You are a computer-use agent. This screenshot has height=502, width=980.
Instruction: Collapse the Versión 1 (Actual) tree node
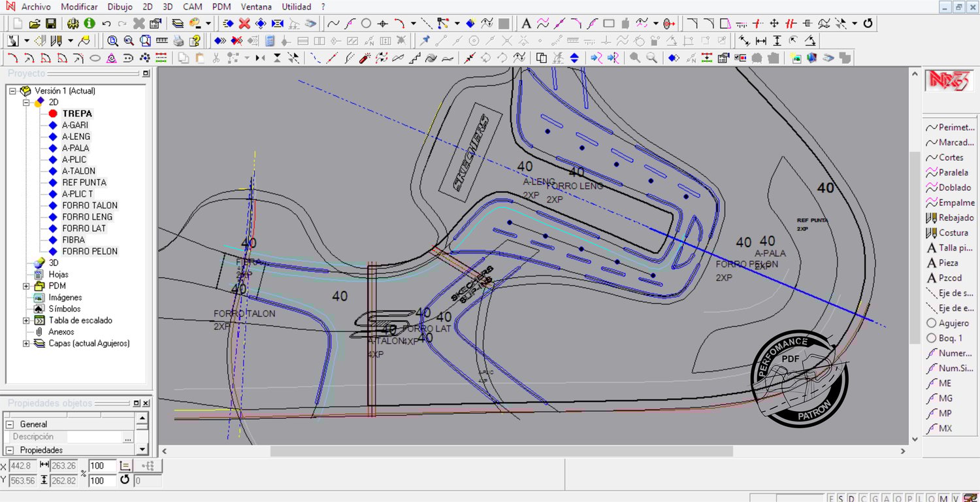[x=12, y=92]
